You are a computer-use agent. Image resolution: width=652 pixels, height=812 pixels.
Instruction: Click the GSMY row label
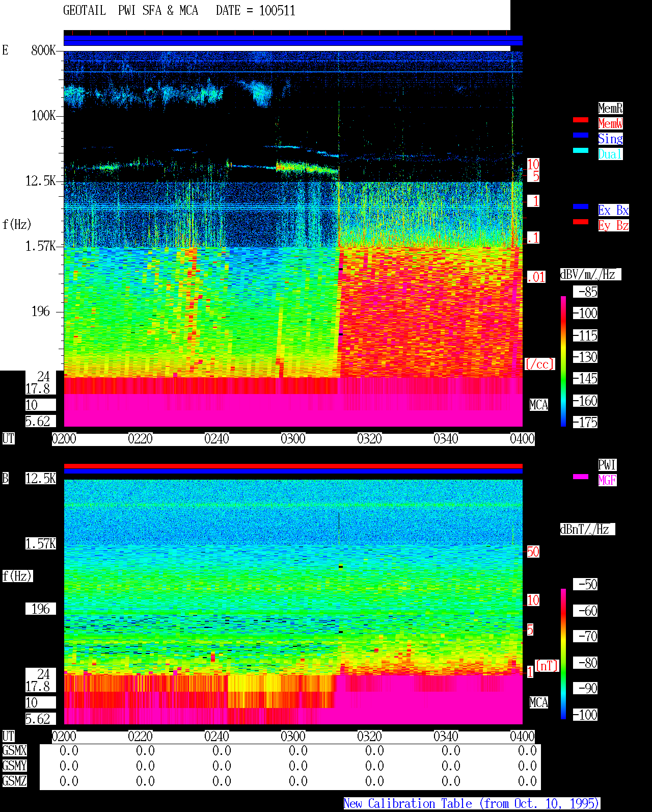[x=15, y=766]
